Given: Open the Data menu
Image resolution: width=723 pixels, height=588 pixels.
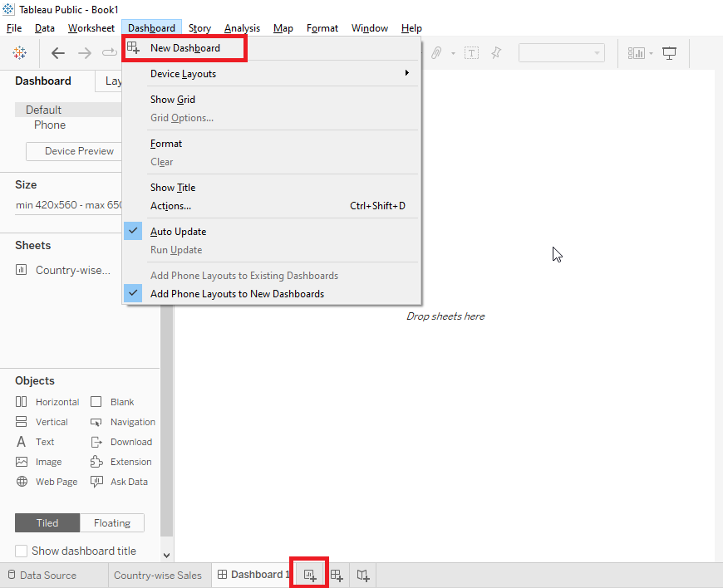Looking at the screenshot, I should point(45,28).
